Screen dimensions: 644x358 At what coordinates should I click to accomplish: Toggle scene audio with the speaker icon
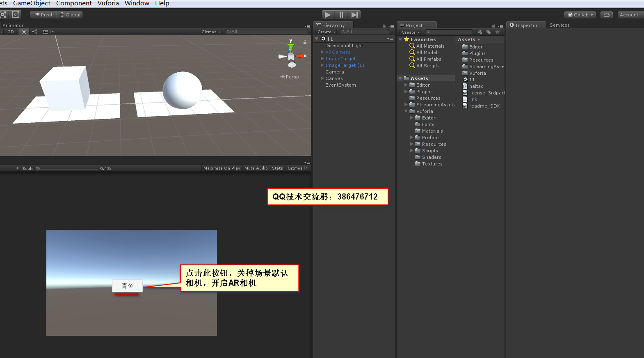tap(35, 32)
